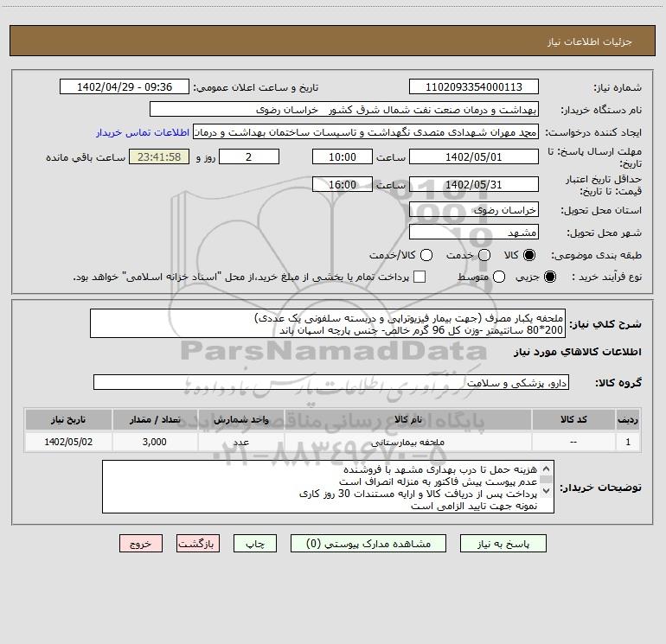The width and height of the screenshot is (666, 644).
Task: Choose the جزیی purchase type radio
Action: pyautogui.click(x=549, y=277)
